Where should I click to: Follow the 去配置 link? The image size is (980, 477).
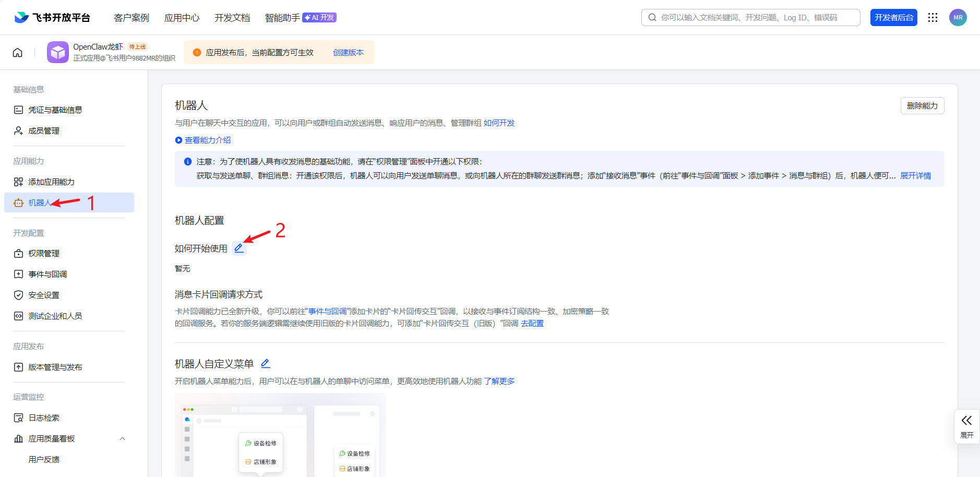pos(532,324)
